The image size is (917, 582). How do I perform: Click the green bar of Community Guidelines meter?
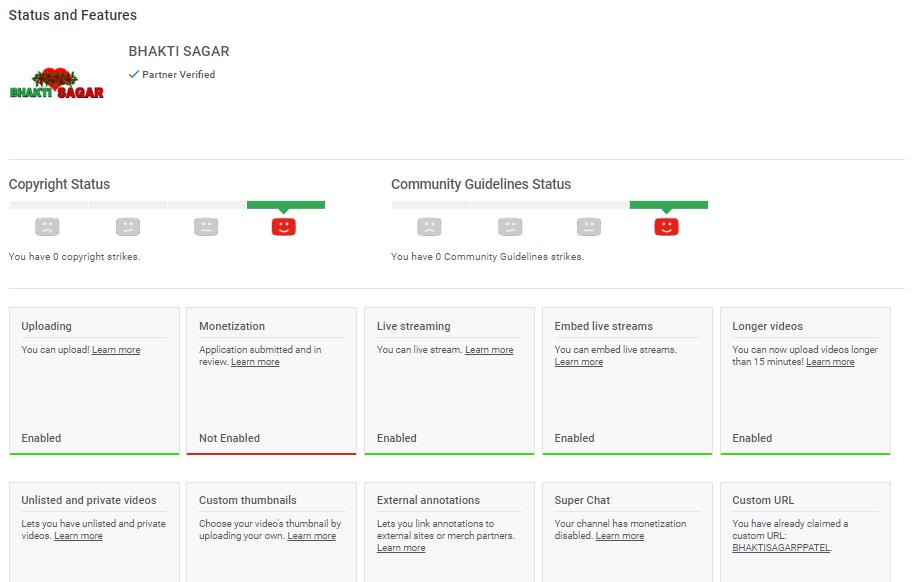click(x=668, y=205)
